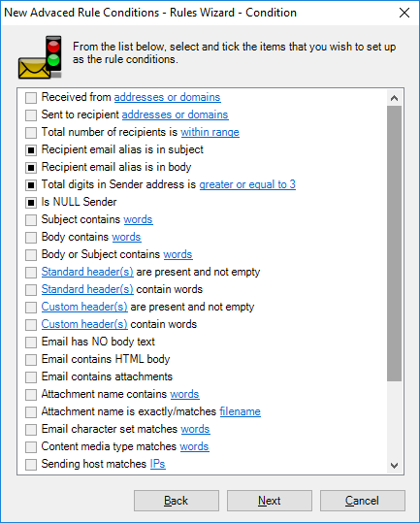Open 'within range' recipients link
420x523 pixels.
210,132
